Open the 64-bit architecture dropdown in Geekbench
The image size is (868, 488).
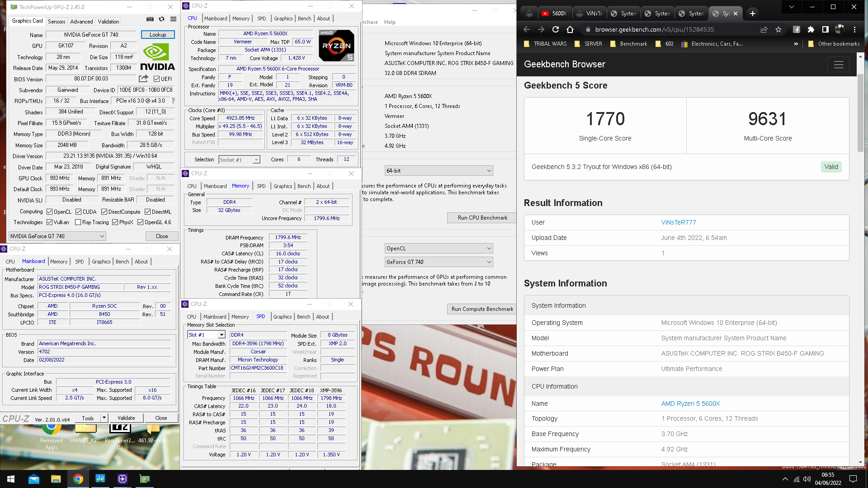439,171
